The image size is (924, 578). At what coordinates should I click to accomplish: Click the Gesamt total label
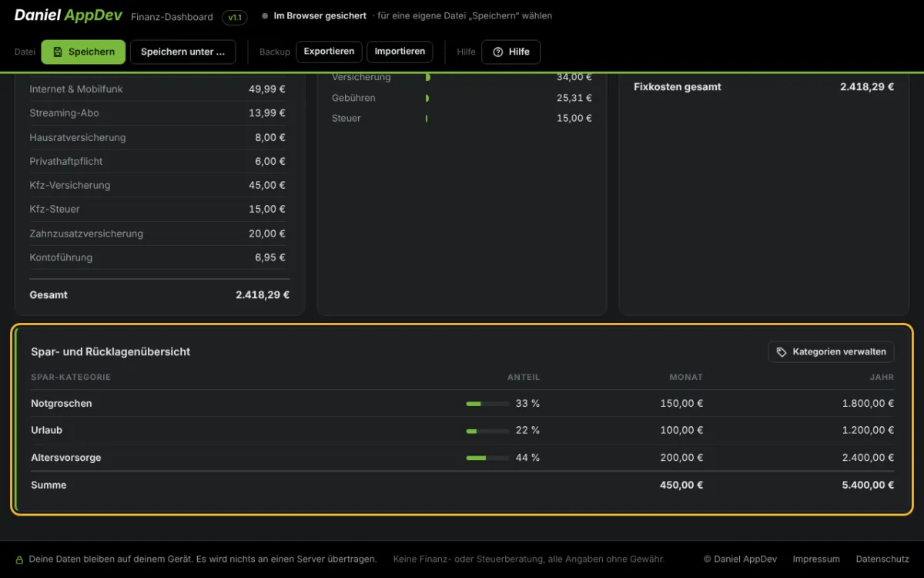click(49, 295)
